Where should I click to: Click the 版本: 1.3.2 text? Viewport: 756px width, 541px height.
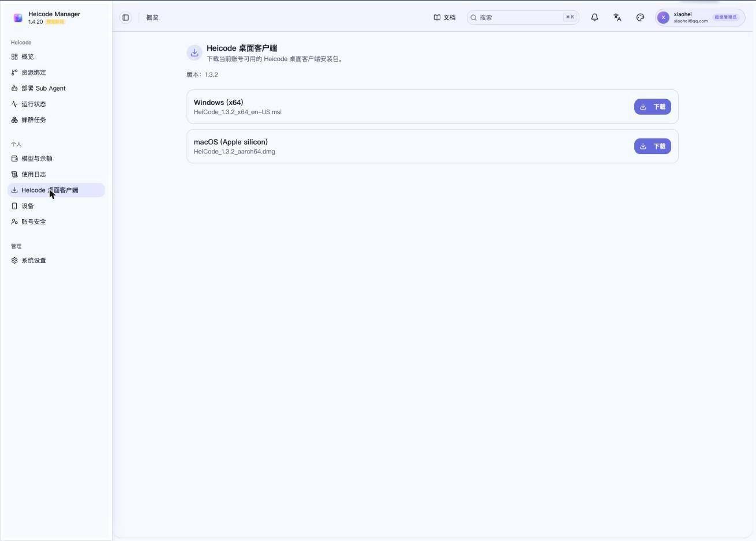tap(202, 74)
